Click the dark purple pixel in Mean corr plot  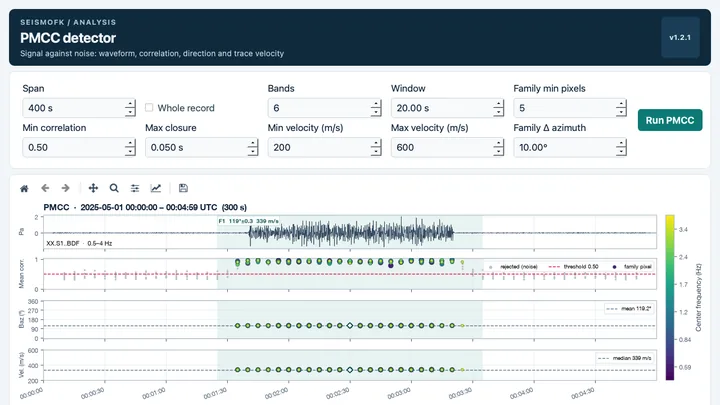(391, 265)
